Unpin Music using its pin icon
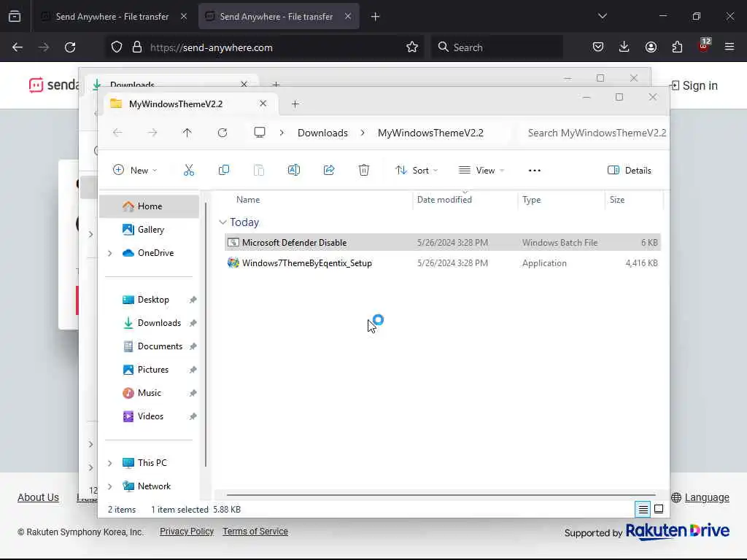 (193, 393)
